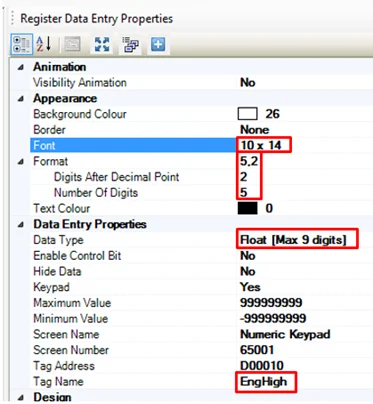Click the blue plus toolbar icon
Viewport: 373px width, 404px height.
[x=158, y=44]
